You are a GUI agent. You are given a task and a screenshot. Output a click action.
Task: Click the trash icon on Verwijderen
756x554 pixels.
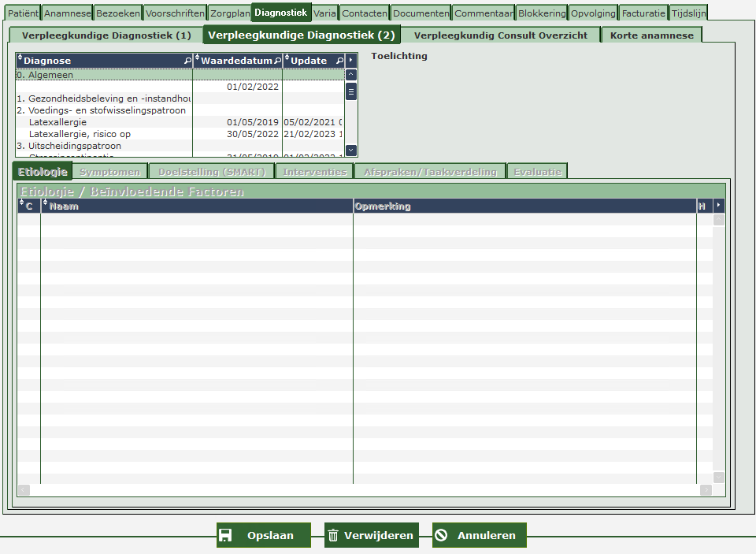point(333,535)
